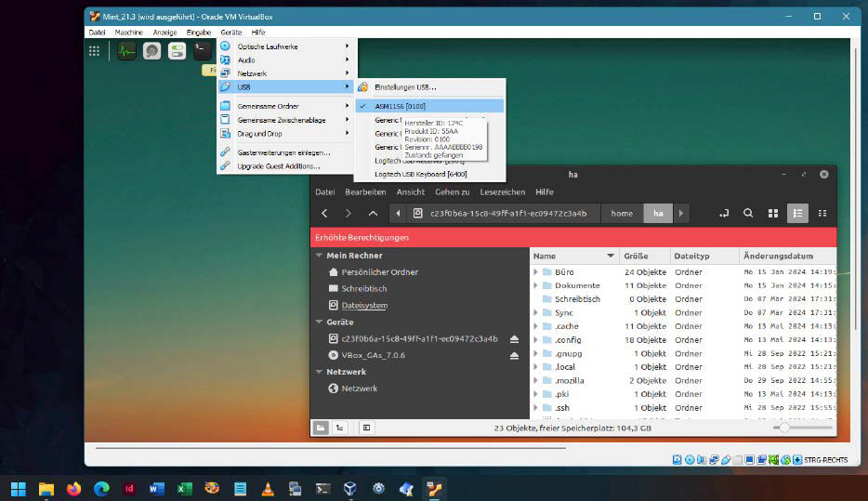Click the VirtualBox horizontal scrollbar

coord(331,448)
